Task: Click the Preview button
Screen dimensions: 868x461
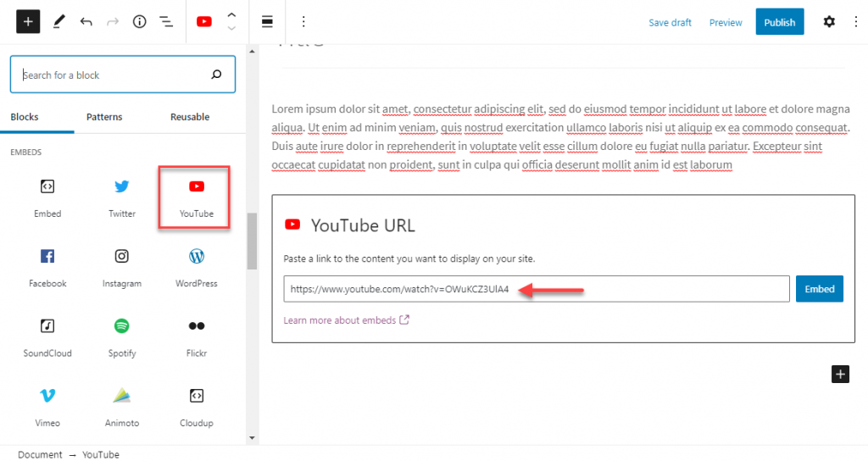Action: click(x=726, y=22)
